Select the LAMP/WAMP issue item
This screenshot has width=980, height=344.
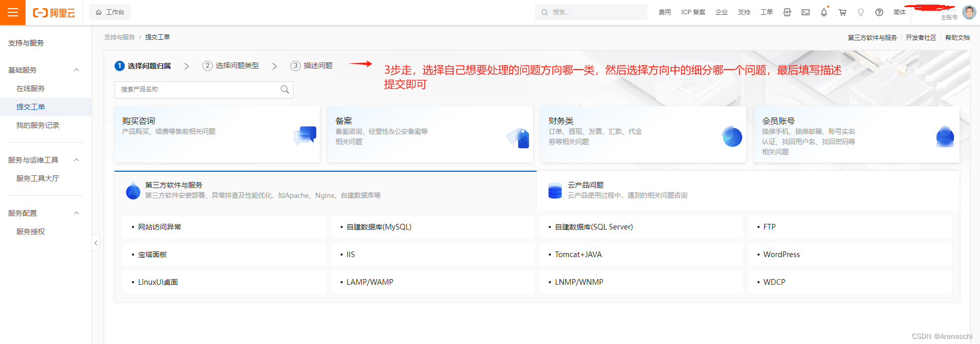click(x=433, y=282)
